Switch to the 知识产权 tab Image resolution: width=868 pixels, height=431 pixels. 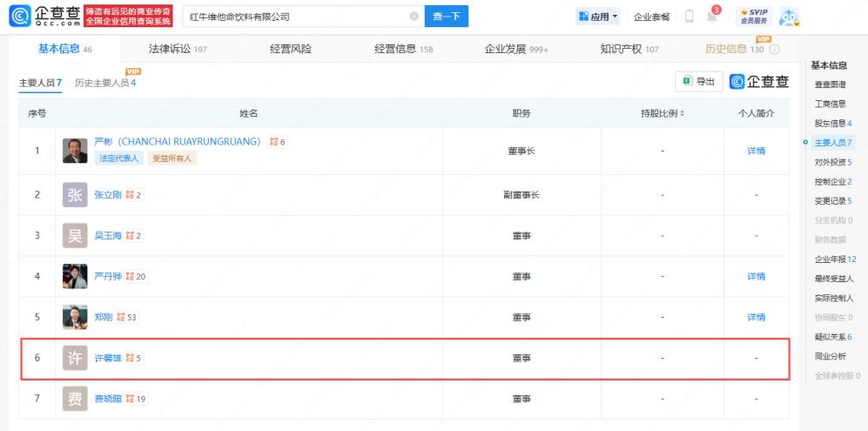click(x=629, y=49)
